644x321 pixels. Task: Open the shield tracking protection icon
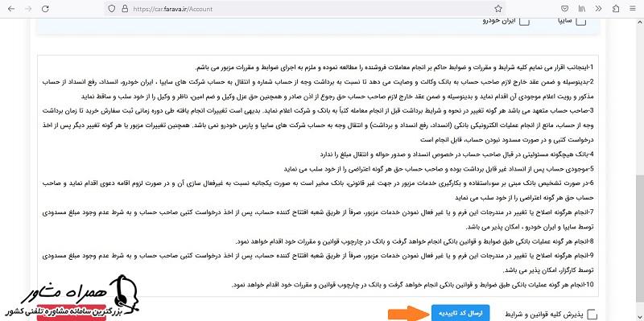point(112,9)
